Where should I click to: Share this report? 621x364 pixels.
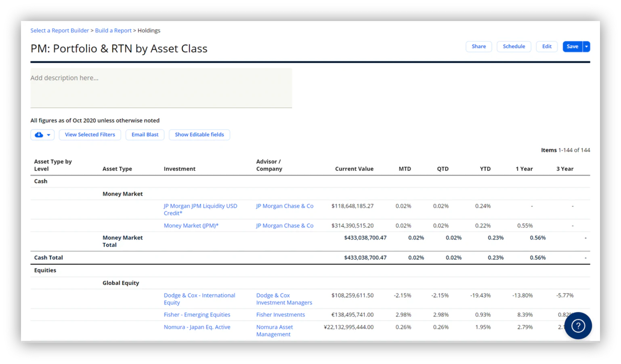pyautogui.click(x=478, y=47)
